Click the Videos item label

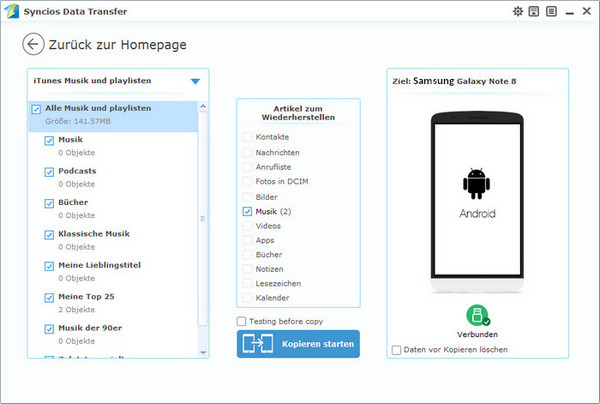(x=268, y=226)
